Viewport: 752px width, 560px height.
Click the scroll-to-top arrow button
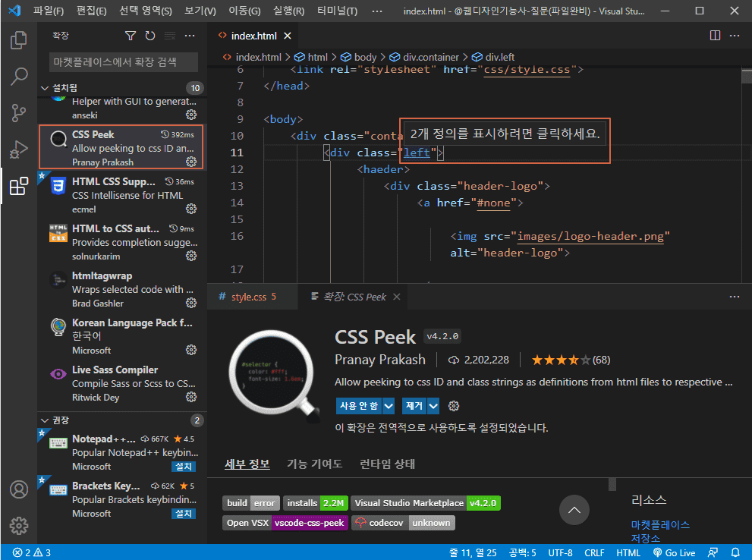point(574,510)
